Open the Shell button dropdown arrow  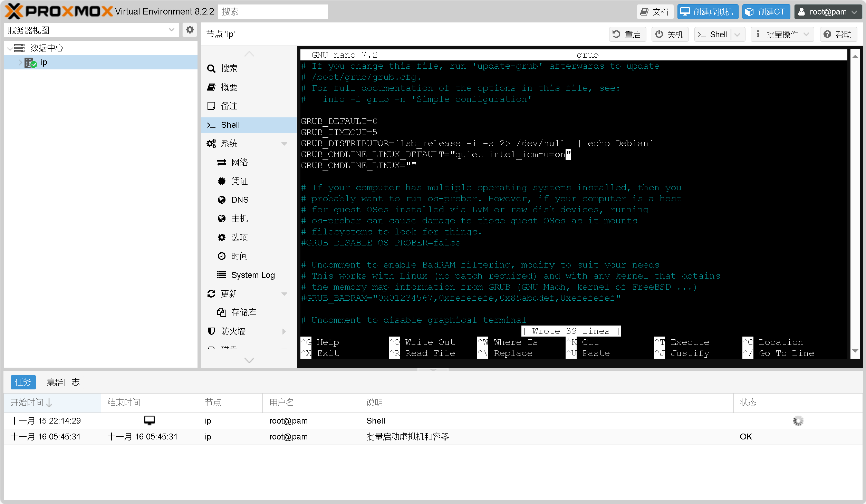(x=738, y=35)
